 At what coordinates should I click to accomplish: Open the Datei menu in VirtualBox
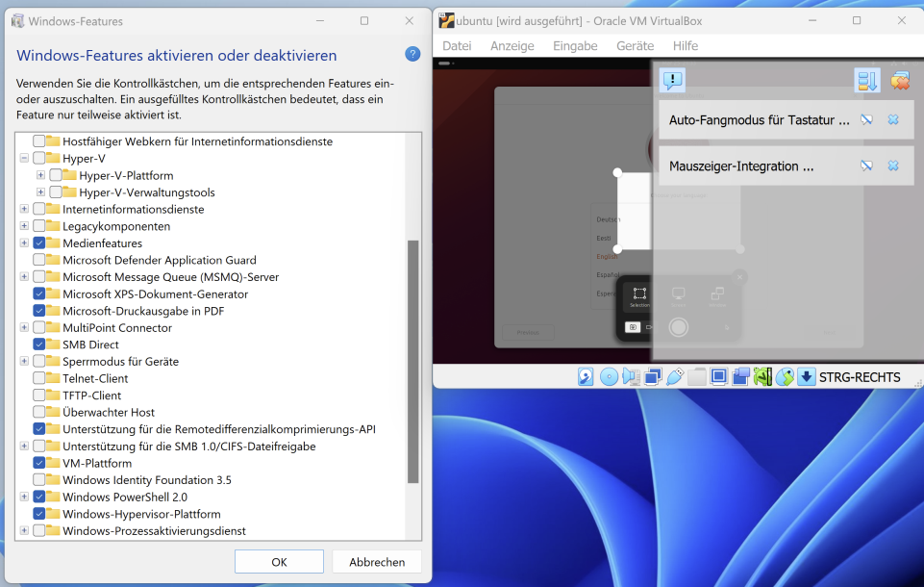tap(457, 46)
